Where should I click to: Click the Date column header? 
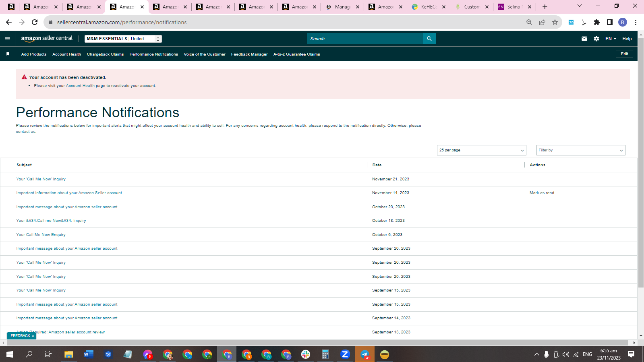click(377, 165)
